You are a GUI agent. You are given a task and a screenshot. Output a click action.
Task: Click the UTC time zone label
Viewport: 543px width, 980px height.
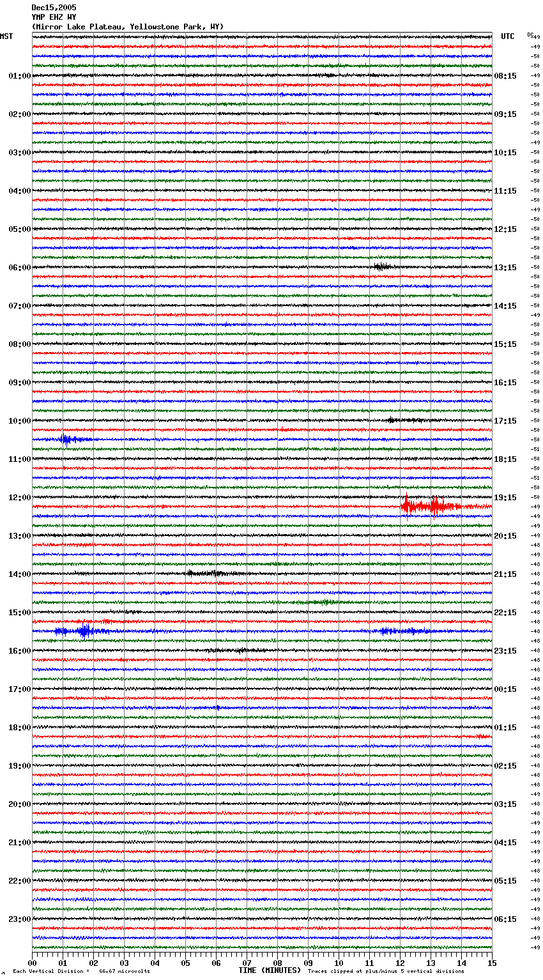click(508, 36)
